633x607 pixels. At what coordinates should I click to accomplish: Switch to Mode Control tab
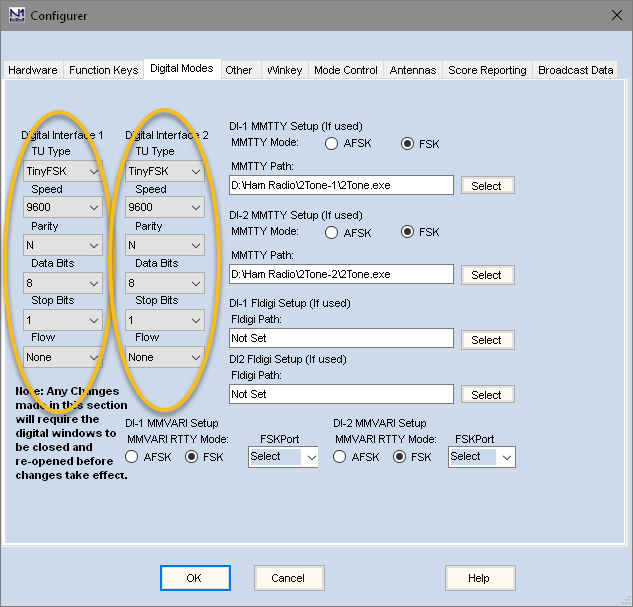tap(346, 70)
